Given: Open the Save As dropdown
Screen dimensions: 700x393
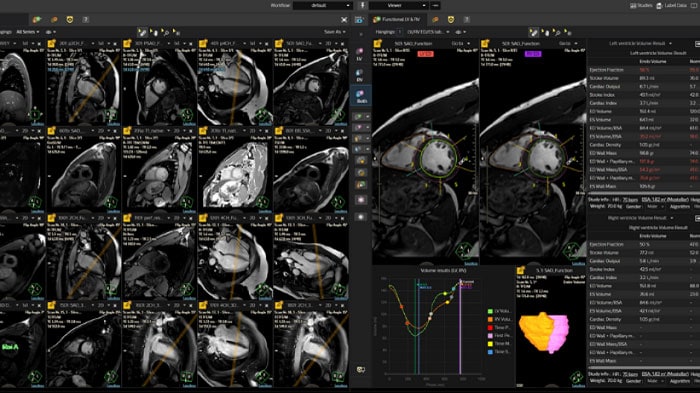Looking at the screenshot, I should 335,32.
